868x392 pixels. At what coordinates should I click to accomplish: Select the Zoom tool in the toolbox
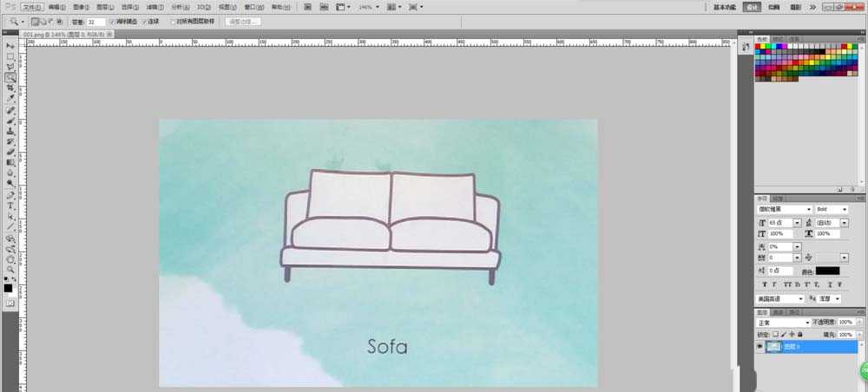[10, 270]
